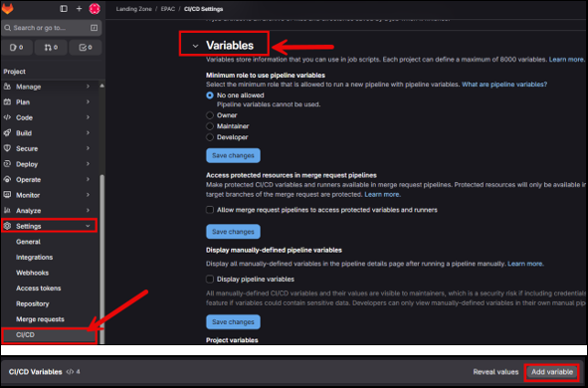Click the Plan sidebar icon
This screenshot has height=388, width=588.
tap(7, 101)
